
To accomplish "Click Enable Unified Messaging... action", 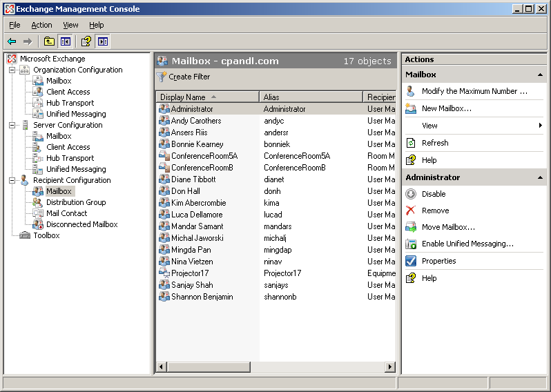I will click(x=467, y=244).
